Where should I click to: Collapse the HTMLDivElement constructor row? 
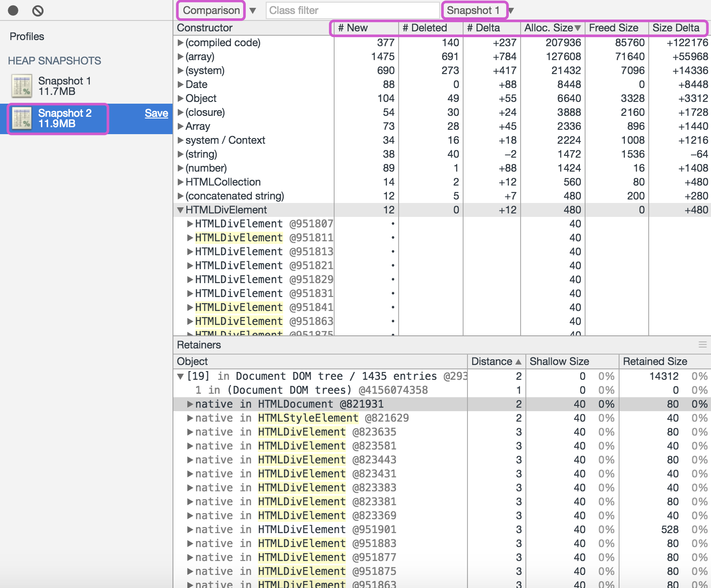click(x=180, y=210)
